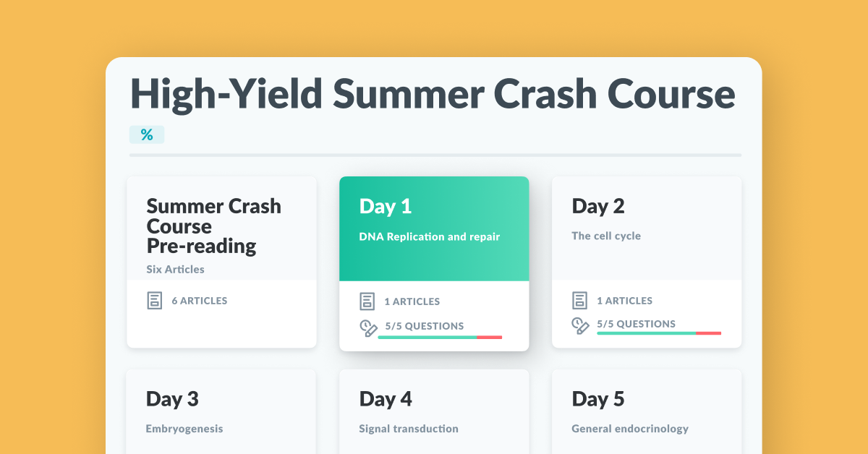Open the Day 5 General endocrinology card
The height and width of the screenshot is (454, 868).
(647, 411)
